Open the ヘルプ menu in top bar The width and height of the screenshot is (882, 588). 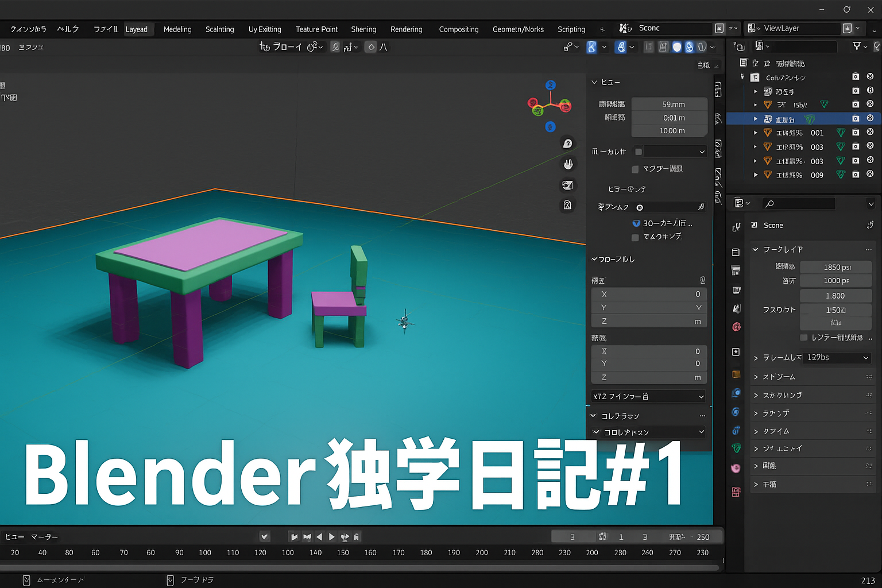(68, 29)
